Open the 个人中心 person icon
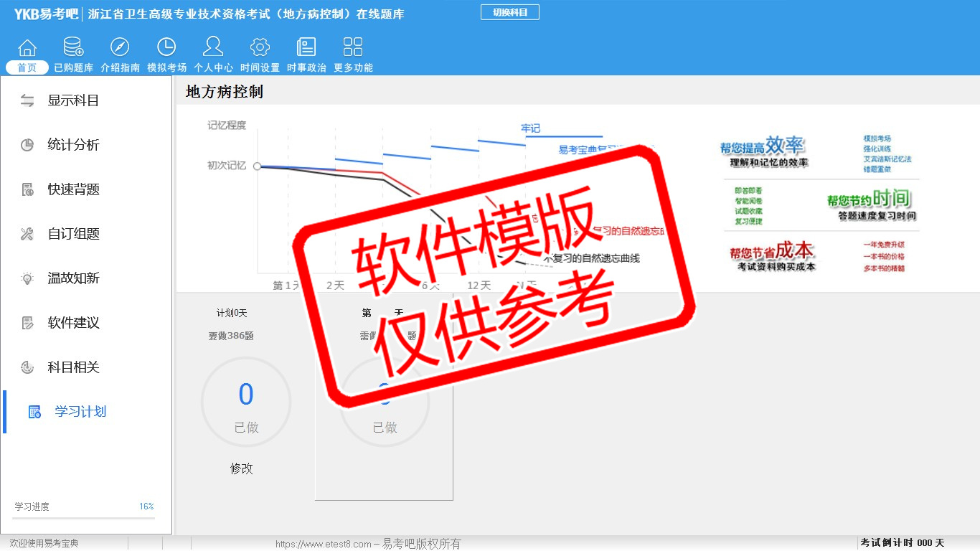980x551 pixels. click(213, 47)
